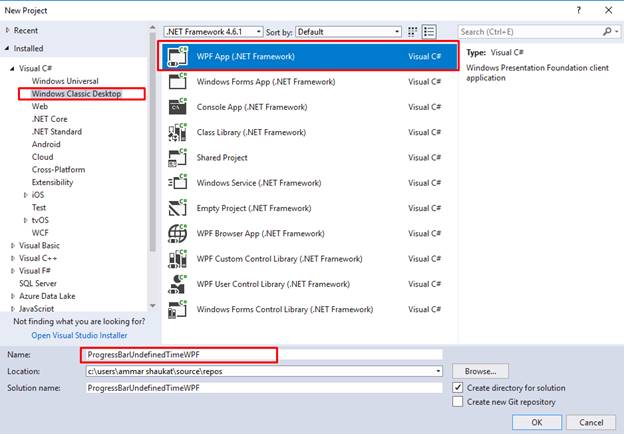
Task: Collapse the Installed node
Action: [7, 48]
